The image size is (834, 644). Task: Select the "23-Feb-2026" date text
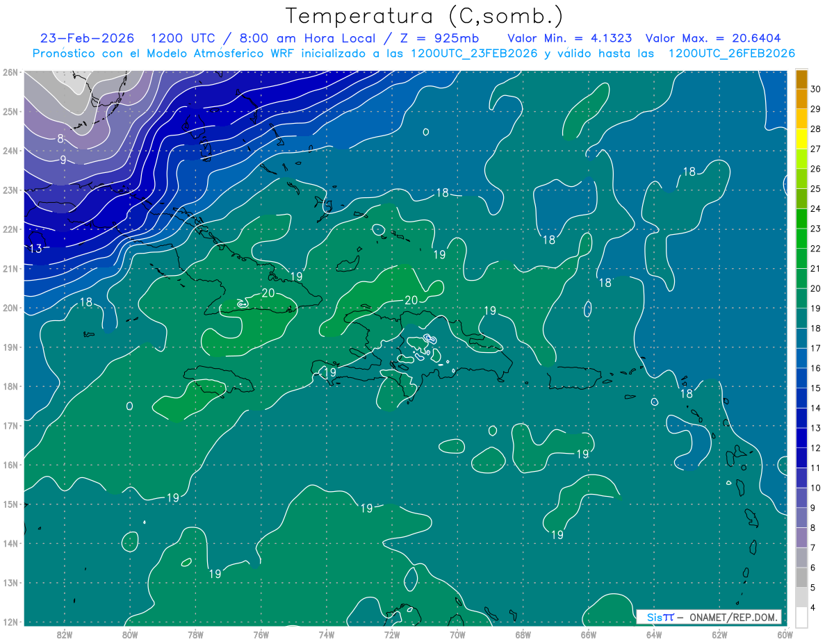pyautogui.click(x=87, y=38)
